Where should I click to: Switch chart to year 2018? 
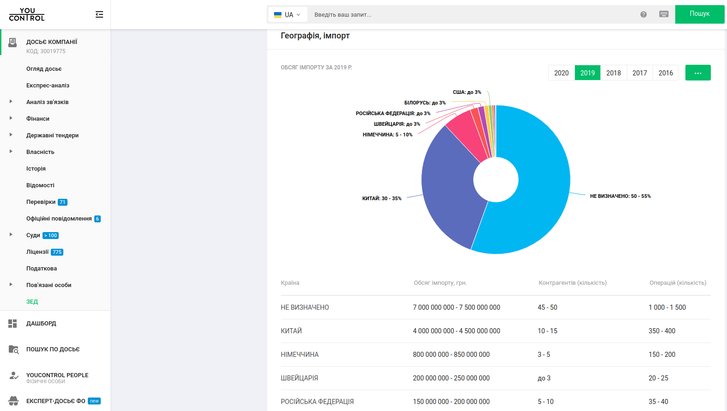click(613, 73)
